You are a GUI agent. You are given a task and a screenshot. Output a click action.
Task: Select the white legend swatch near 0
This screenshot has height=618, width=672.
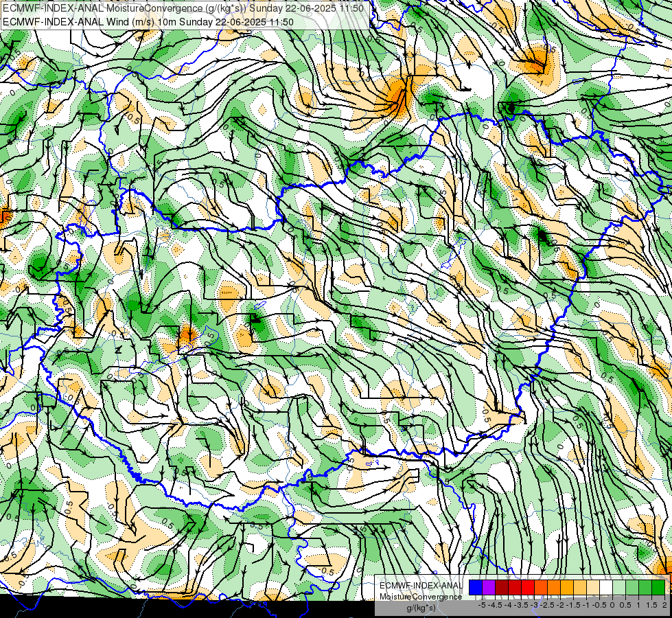[606, 588]
